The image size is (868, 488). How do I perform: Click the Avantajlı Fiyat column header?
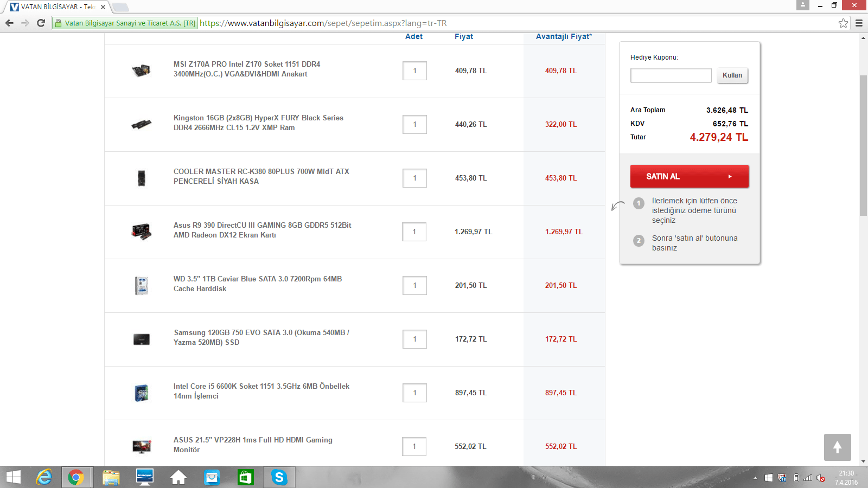coord(564,36)
